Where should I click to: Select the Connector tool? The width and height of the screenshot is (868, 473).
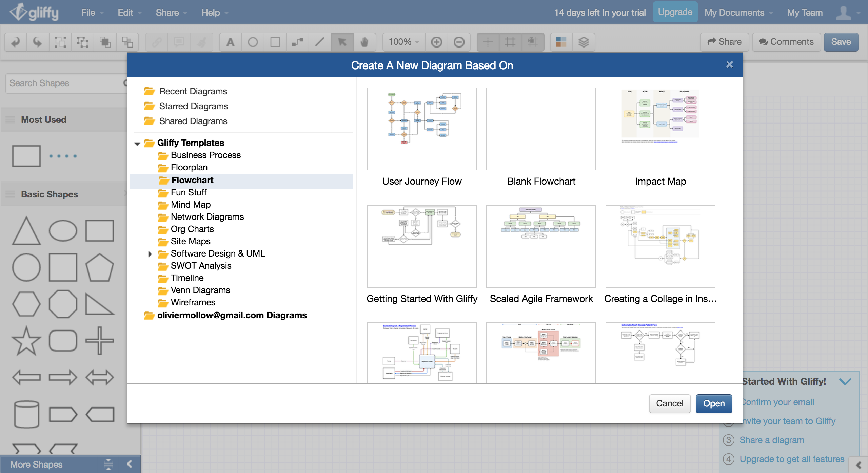click(298, 42)
